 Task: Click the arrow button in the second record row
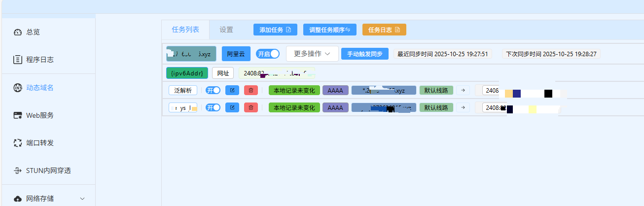click(463, 107)
